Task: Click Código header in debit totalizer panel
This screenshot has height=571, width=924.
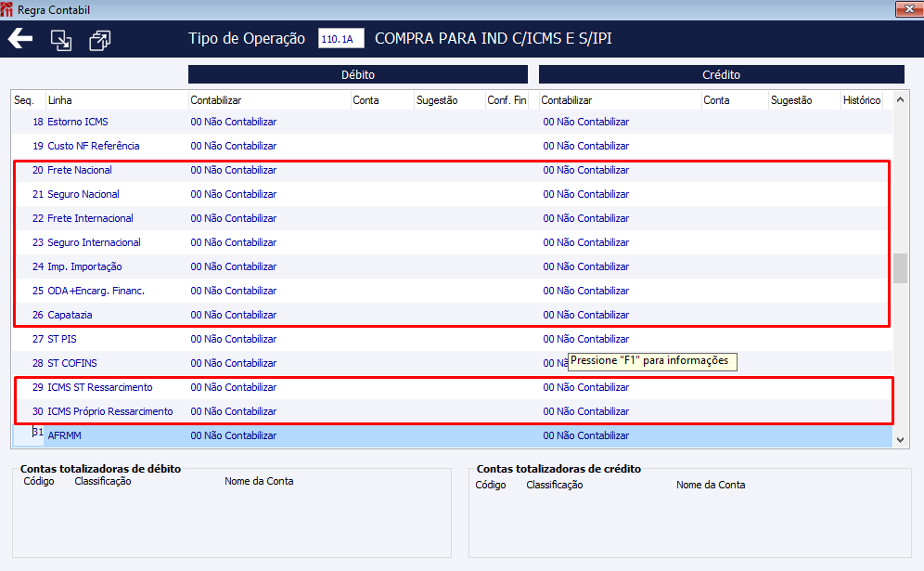Action: [x=39, y=481]
